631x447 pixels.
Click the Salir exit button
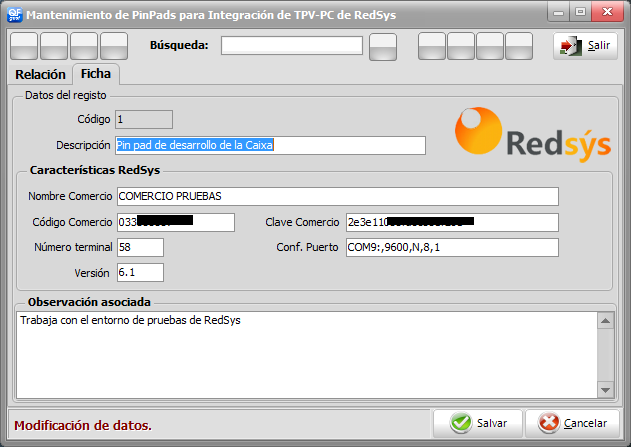585,46
